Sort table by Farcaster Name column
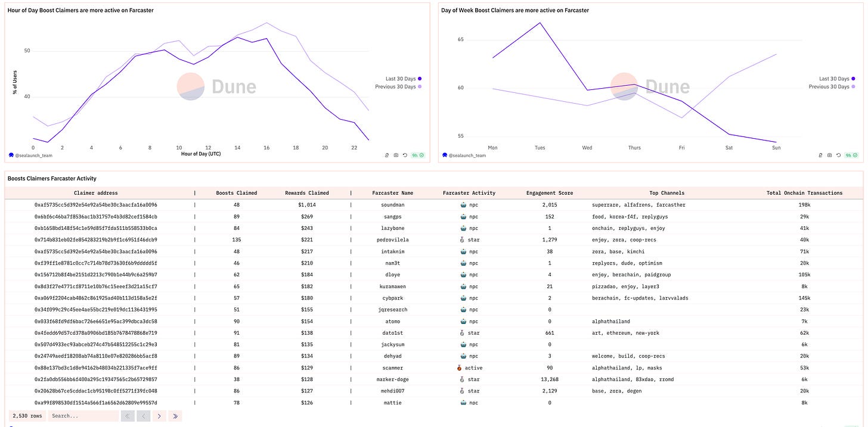This screenshot has width=868, height=427. pyautogui.click(x=393, y=193)
